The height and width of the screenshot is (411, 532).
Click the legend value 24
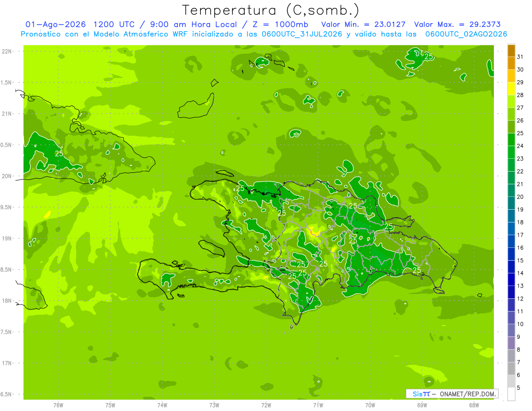click(520, 146)
